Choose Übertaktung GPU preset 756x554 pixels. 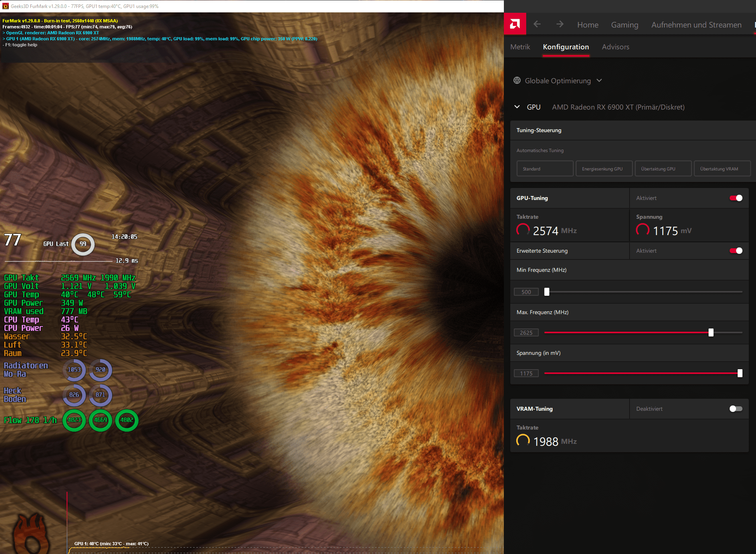[x=663, y=169]
